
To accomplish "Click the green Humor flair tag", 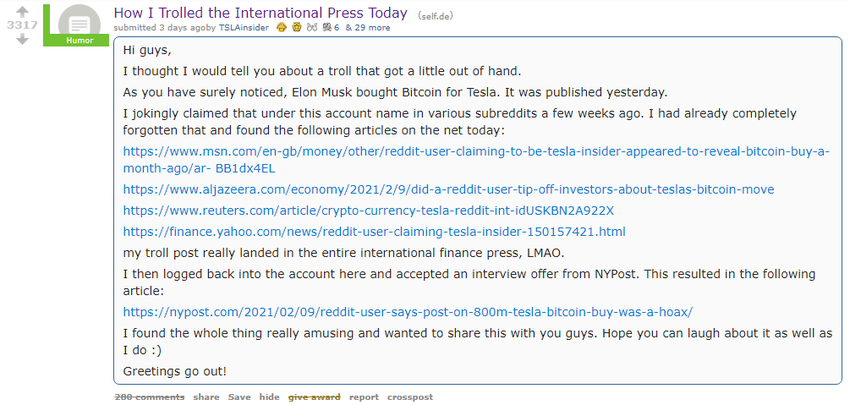I will 79,41.
